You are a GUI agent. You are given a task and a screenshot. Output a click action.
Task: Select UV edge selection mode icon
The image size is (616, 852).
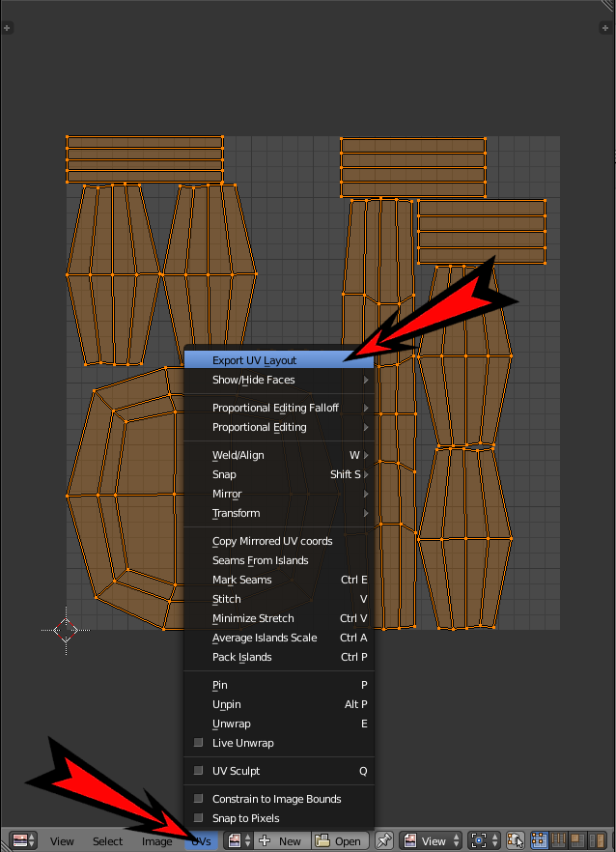click(558, 840)
